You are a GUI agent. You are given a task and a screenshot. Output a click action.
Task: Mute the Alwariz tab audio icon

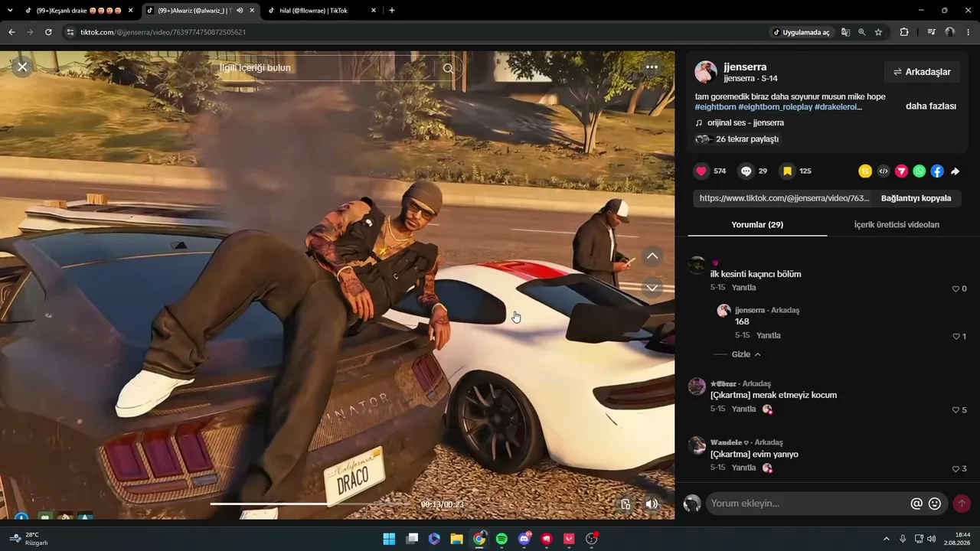(x=240, y=11)
